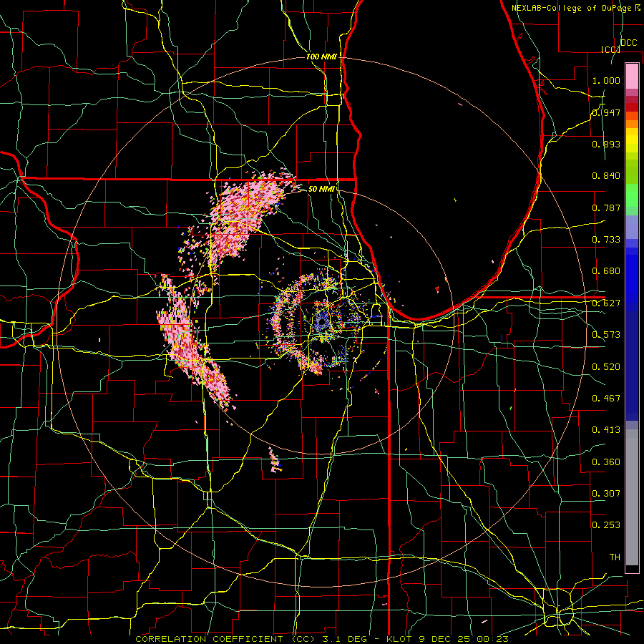Select the 0.947 scale value
Image resolution: width=644 pixels, height=644 pixels.
coord(606,112)
